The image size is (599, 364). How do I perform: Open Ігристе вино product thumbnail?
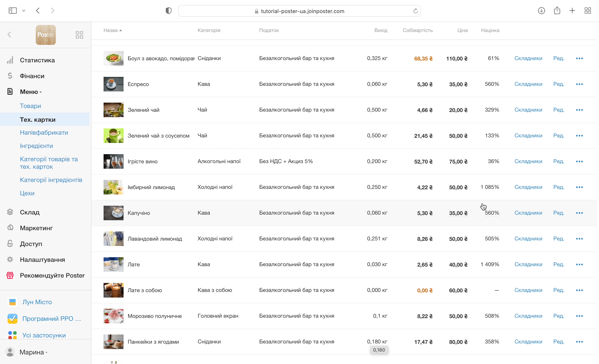pyautogui.click(x=114, y=161)
